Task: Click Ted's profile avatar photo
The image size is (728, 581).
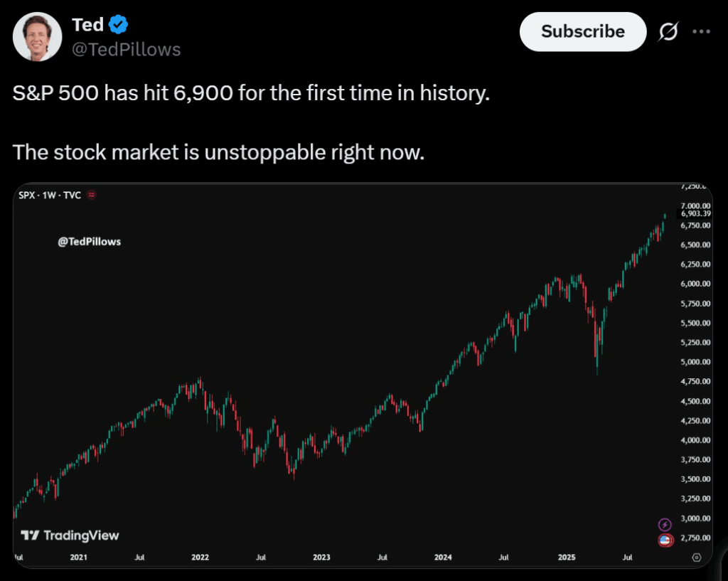Action: 36,37
